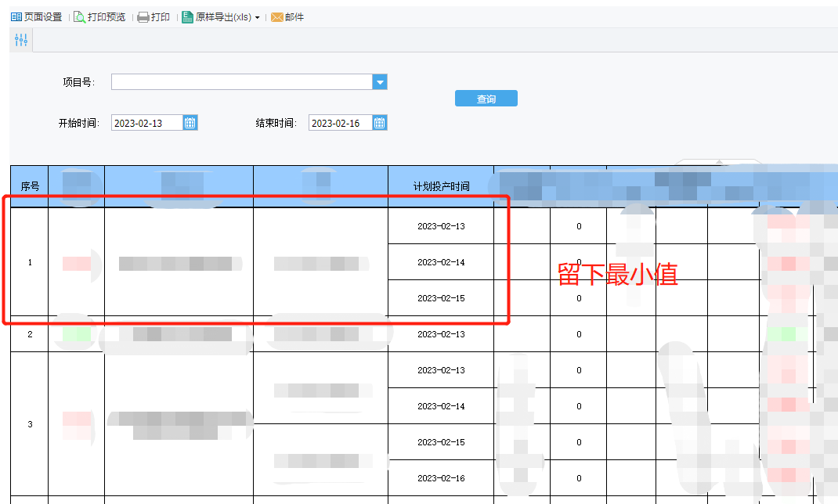Viewport: 838px width, 504px height.
Task: Open the 结束时间 calendar picker
Action: (380, 123)
